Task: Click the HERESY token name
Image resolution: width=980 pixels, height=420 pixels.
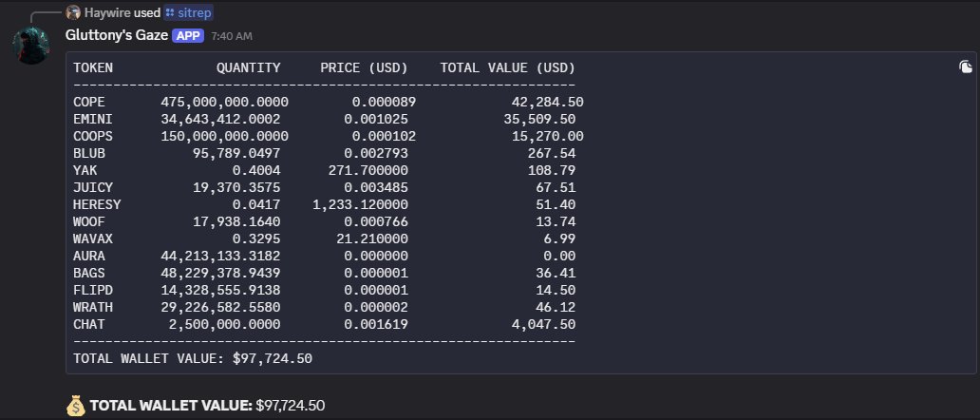Action: (x=97, y=204)
